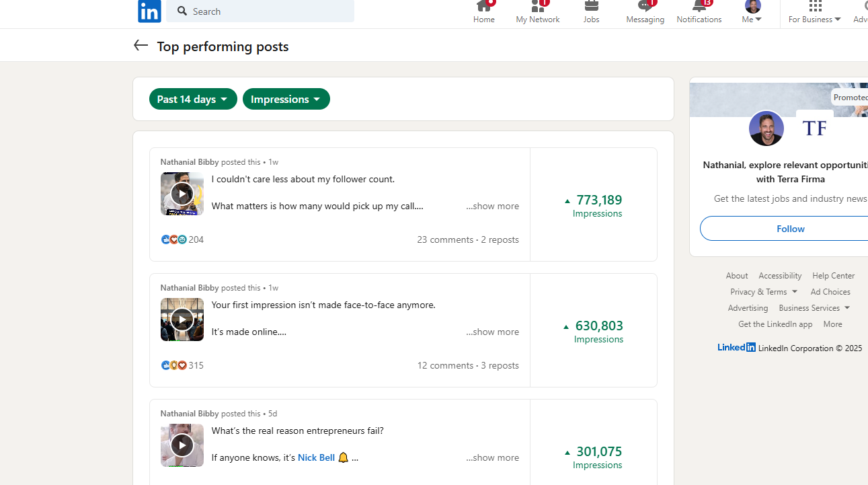Click the profile photo in the promoted ad
This screenshot has width=868, height=485.
coord(766,128)
